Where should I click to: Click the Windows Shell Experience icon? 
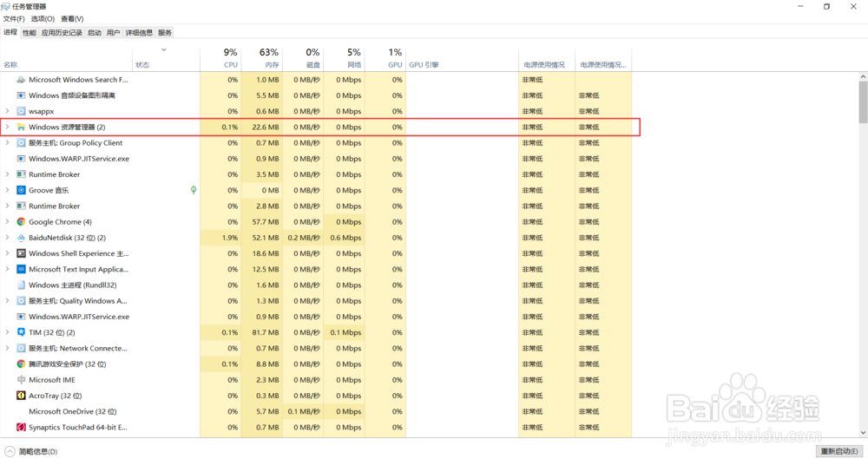[x=21, y=253]
